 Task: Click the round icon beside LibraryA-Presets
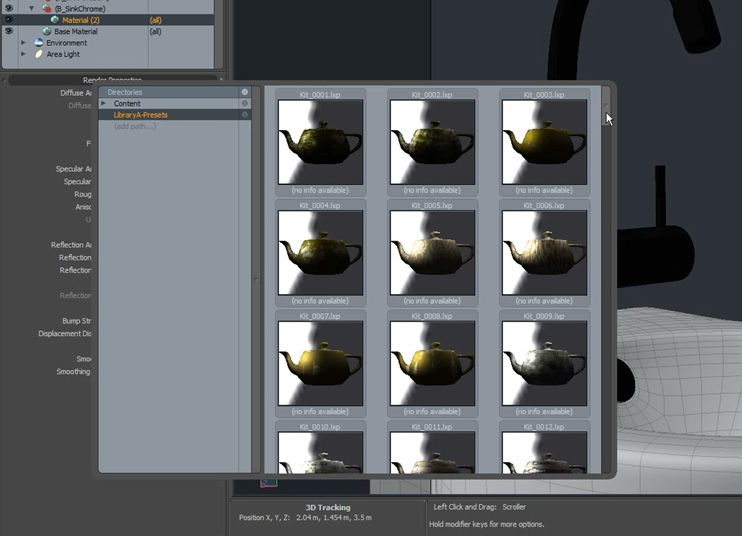pos(244,114)
